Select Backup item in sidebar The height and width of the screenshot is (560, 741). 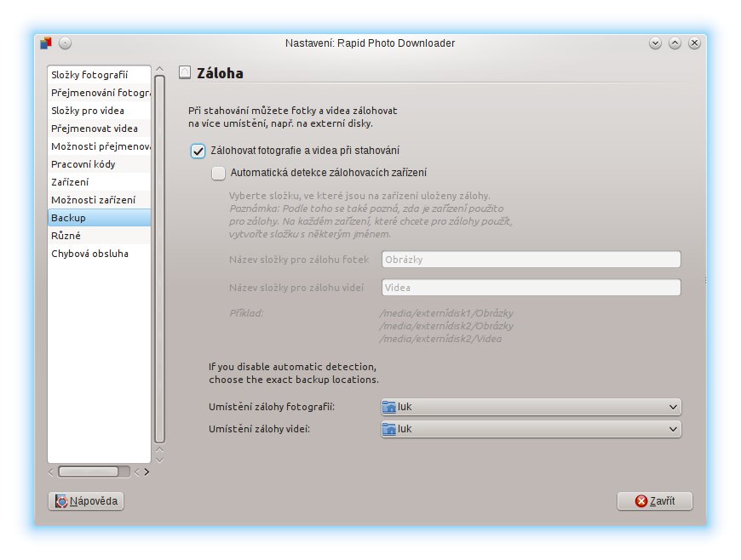[x=100, y=218]
